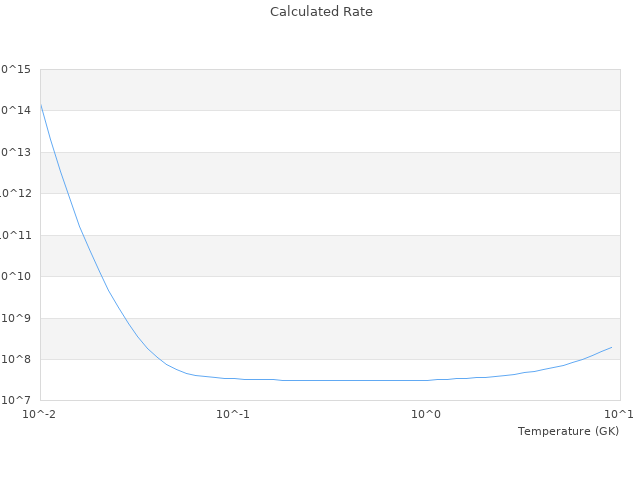Click the blue curve above the 10^0 tick
Image resolution: width=640 pixels, height=480 pixels.
(426, 380)
